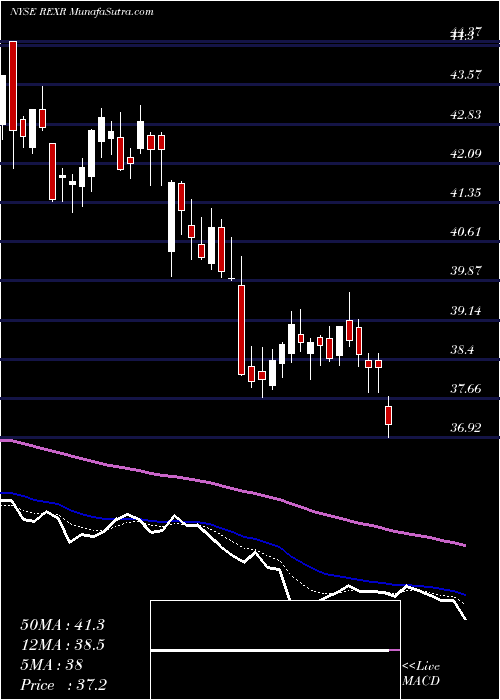Screen dimensions: 500x700
Task: Click the NYSE REXR MunafaSutra.com title text
Action: [x=82, y=12]
